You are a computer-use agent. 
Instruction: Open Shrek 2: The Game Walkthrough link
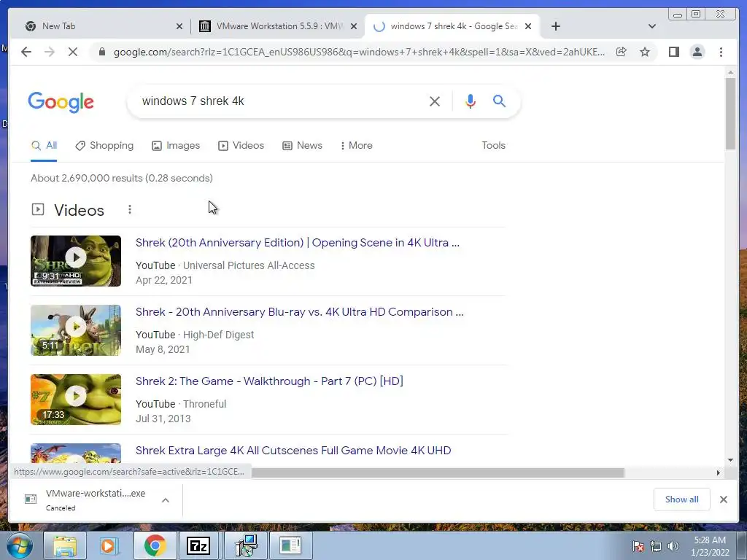point(269,381)
